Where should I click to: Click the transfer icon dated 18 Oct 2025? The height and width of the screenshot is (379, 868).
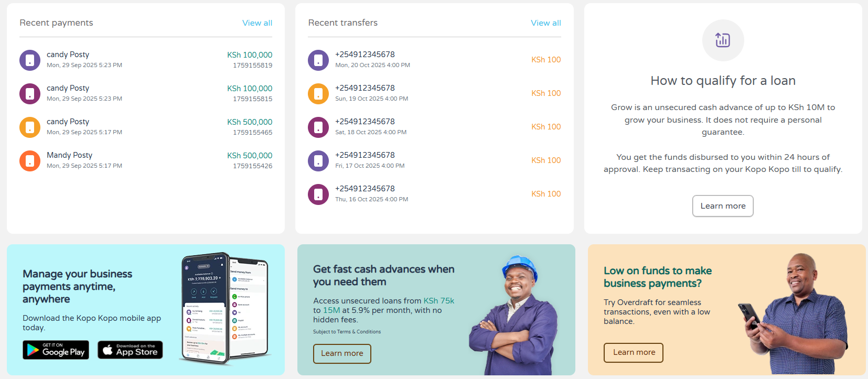[318, 127]
